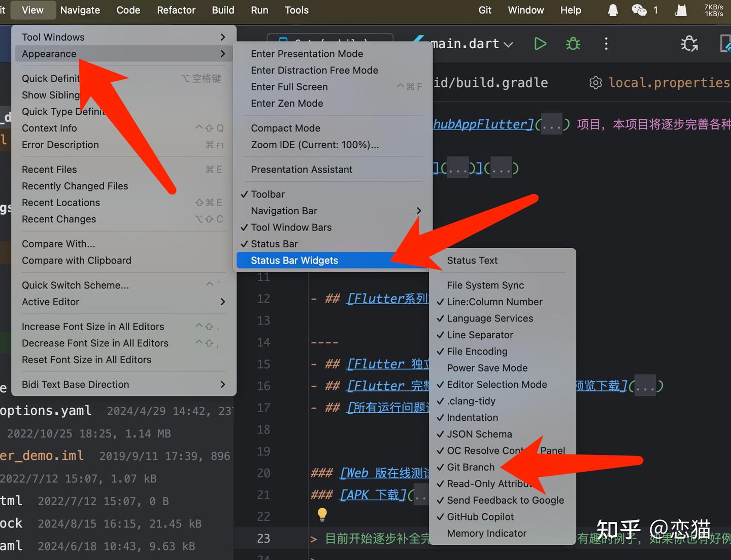Image resolution: width=731 pixels, height=560 pixels.
Task: Enable Power Save Mode widget
Action: (486, 368)
